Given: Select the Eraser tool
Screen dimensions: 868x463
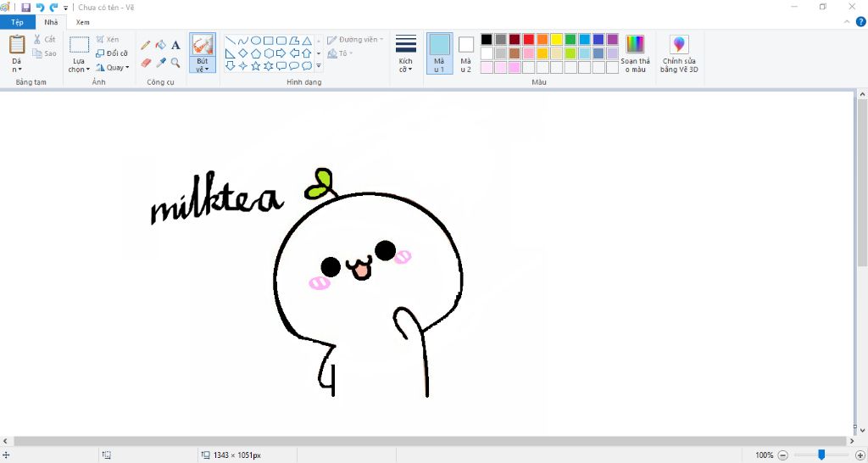Looking at the screenshot, I should 146,63.
